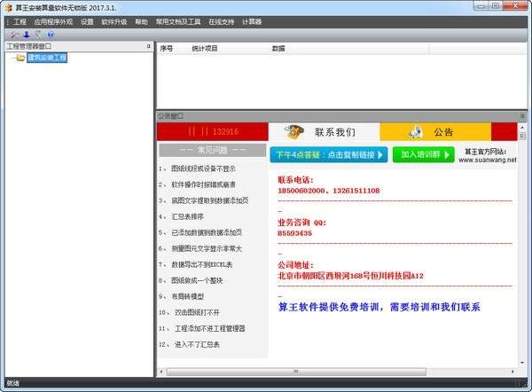
Task: Click the red 132916 banner tab
Action: [x=213, y=131]
